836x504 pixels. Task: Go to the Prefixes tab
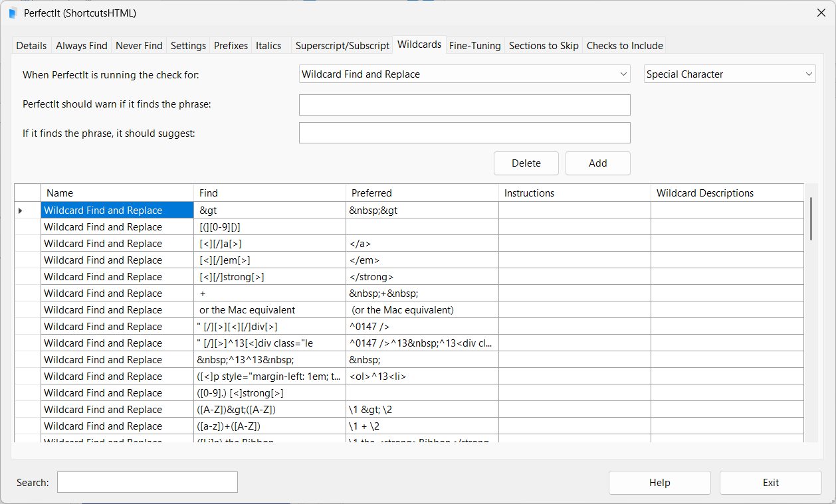(x=231, y=46)
